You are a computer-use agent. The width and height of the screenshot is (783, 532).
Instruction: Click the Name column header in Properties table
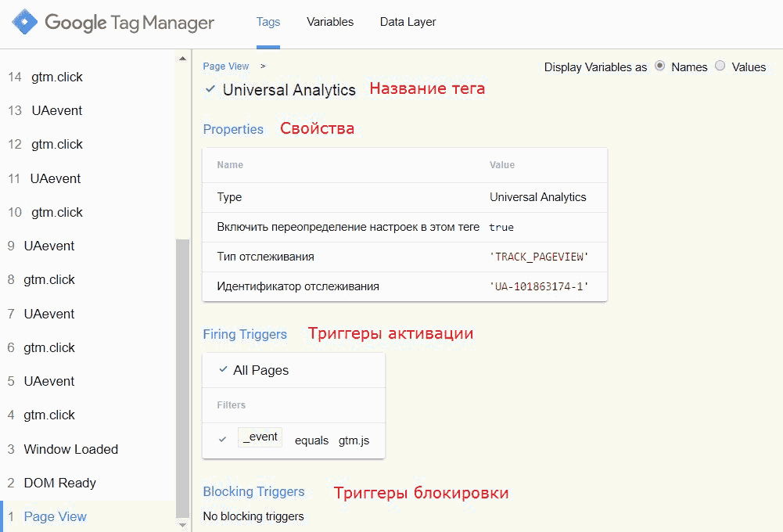[x=230, y=165]
